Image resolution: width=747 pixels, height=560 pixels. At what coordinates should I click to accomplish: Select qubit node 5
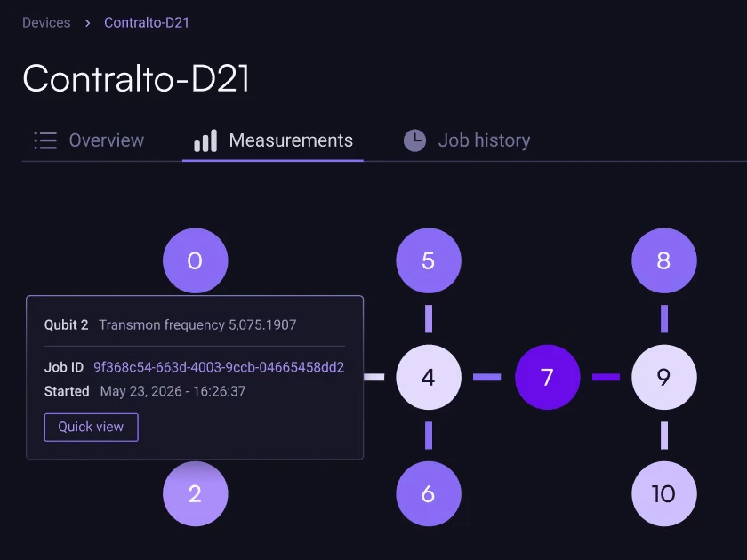429,260
